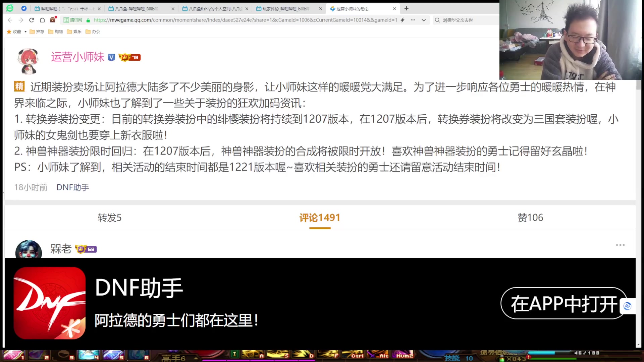Open the 娱乐 bookmarks folder
The height and width of the screenshot is (362, 644).
(x=74, y=32)
